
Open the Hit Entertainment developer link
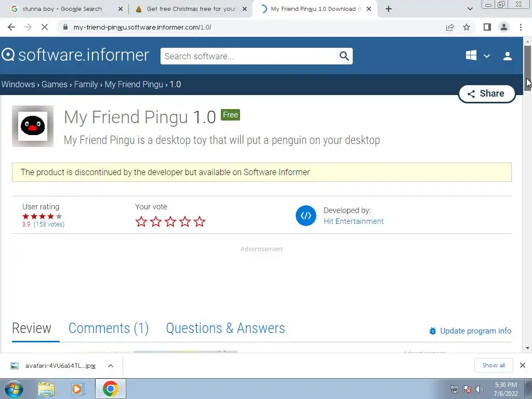click(353, 221)
